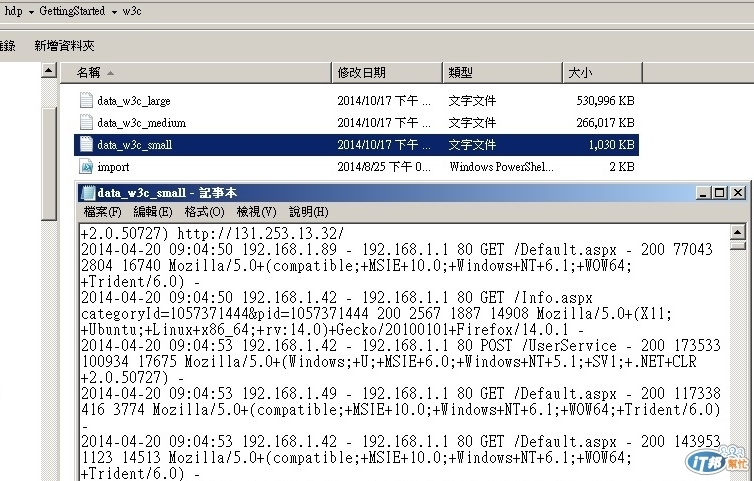Screen dimensions: 754x481
Task: Click the 文字文件 type of data_w3c_large
Action: point(472,101)
